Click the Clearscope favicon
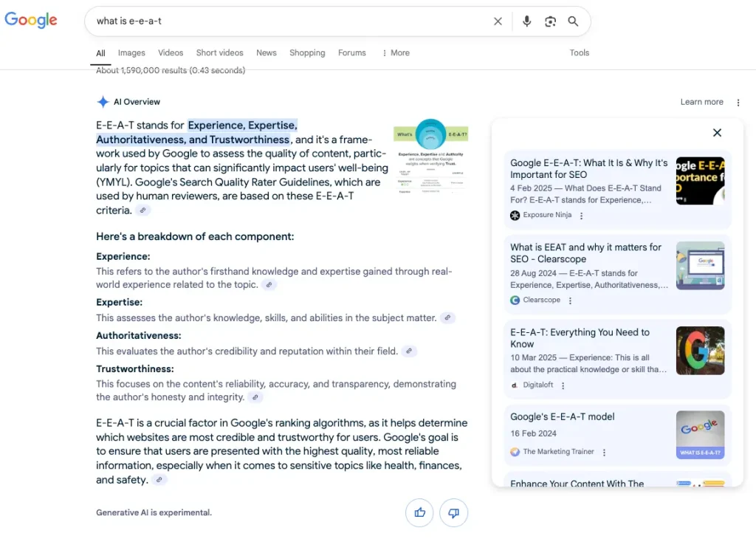This screenshot has width=756, height=539. coord(515,300)
